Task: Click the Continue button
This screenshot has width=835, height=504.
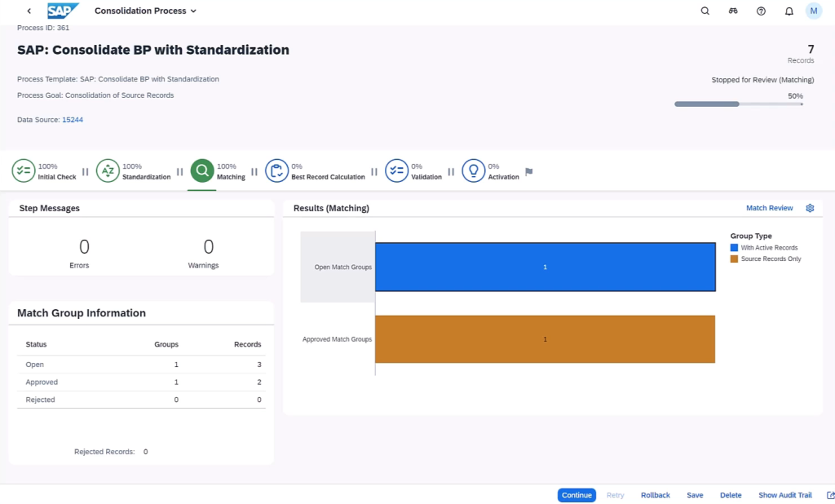Action: pos(577,495)
